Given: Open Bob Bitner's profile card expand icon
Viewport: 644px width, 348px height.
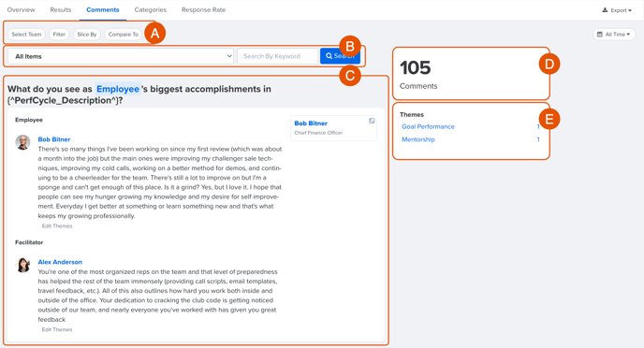Looking at the screenshot, I should [x=372, y=121].
